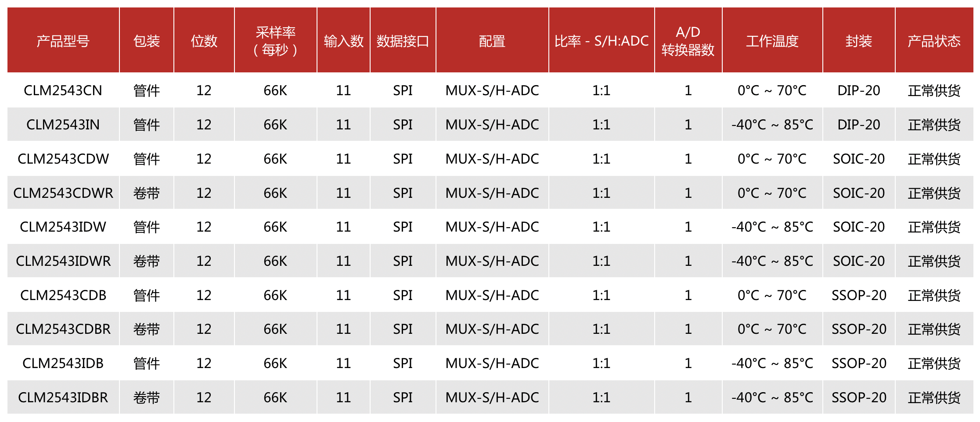Click the 产品状态 column header
Image resolution: width=980 pixels, height=422 pixels.
point(934,41)
